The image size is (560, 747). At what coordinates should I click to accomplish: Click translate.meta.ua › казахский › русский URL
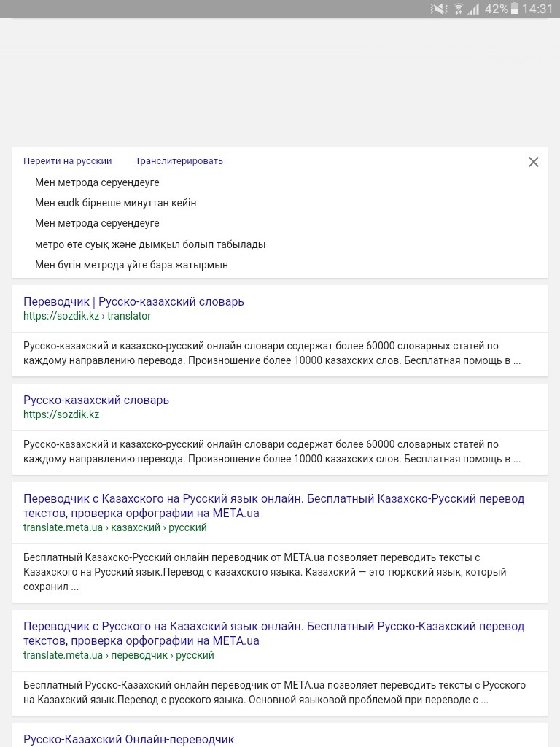click(115, 527)
